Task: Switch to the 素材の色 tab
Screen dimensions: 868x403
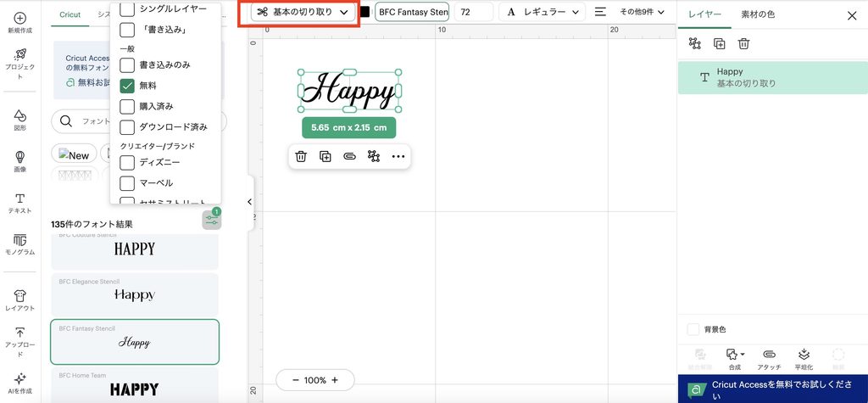Action: (x=758, y=15)
